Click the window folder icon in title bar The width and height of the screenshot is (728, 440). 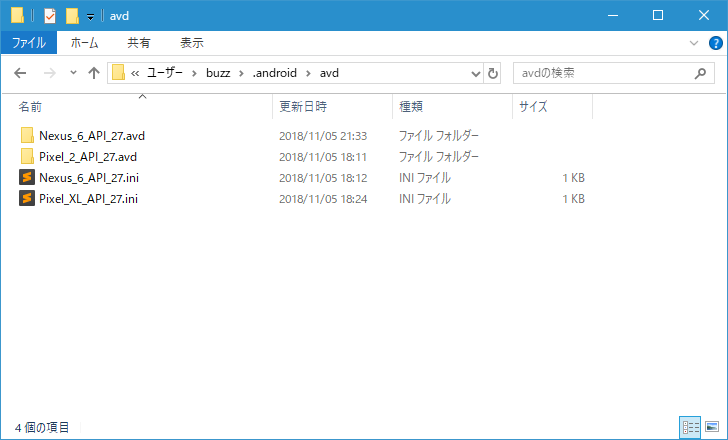click(17, 15)
